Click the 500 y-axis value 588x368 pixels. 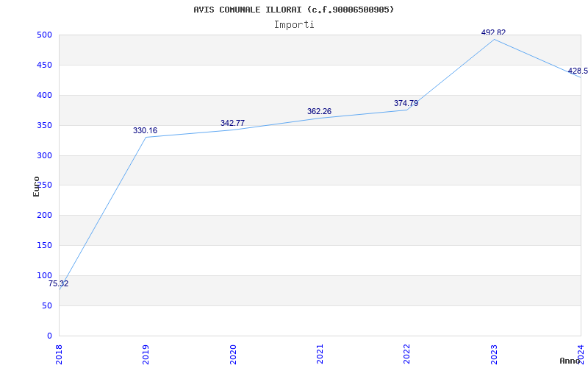pyautogui.click(x=44, y=35)
